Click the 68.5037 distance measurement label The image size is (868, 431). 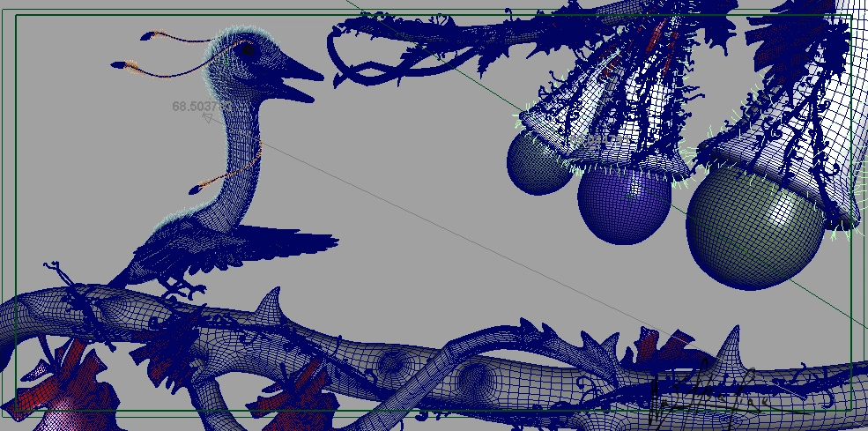click(x=198, y=106)
